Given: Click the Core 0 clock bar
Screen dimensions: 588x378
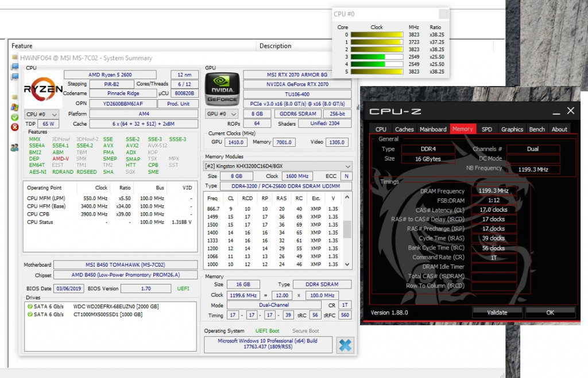Looking at the screenshot, I should (x=377, y=34).
